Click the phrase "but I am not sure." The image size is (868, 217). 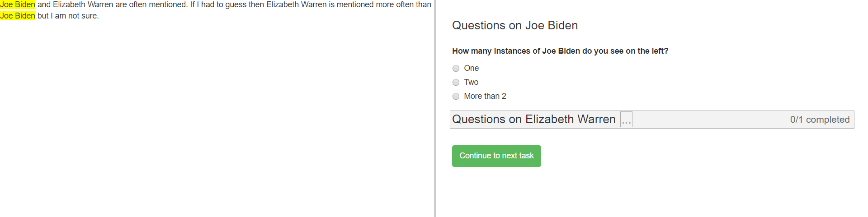(x=68, y=16)
